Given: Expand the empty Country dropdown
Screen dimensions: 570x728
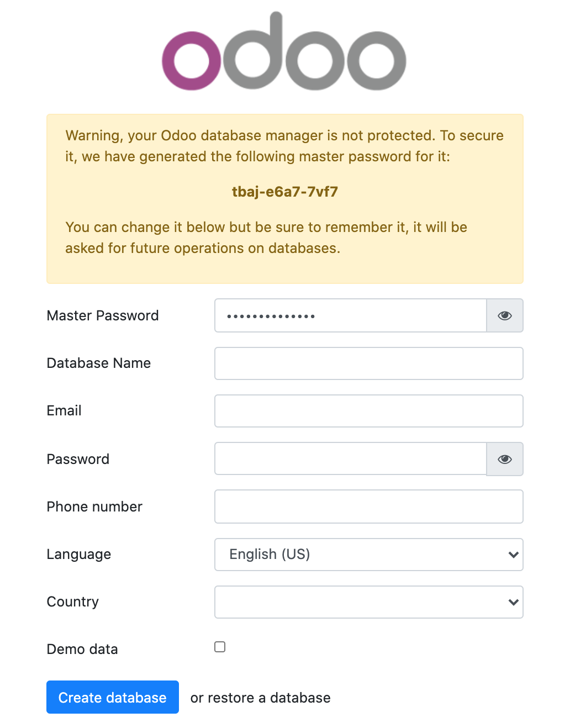Looking at the screenshot, I should tap(368, 602).
